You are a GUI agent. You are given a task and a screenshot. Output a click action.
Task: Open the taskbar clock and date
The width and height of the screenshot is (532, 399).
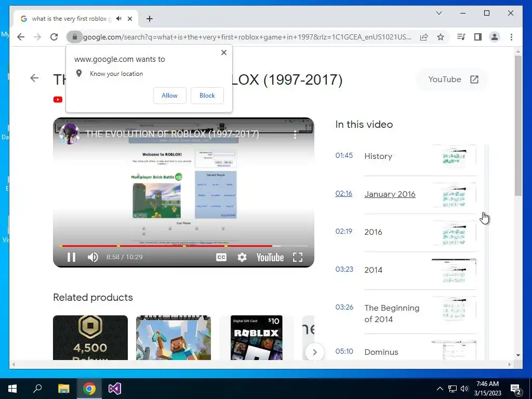pos(487,389)
